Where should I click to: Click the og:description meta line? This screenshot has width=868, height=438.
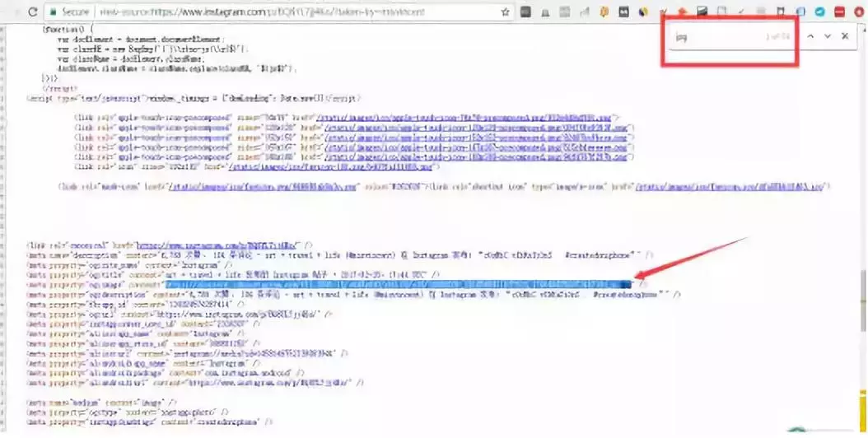click(354, 295)
